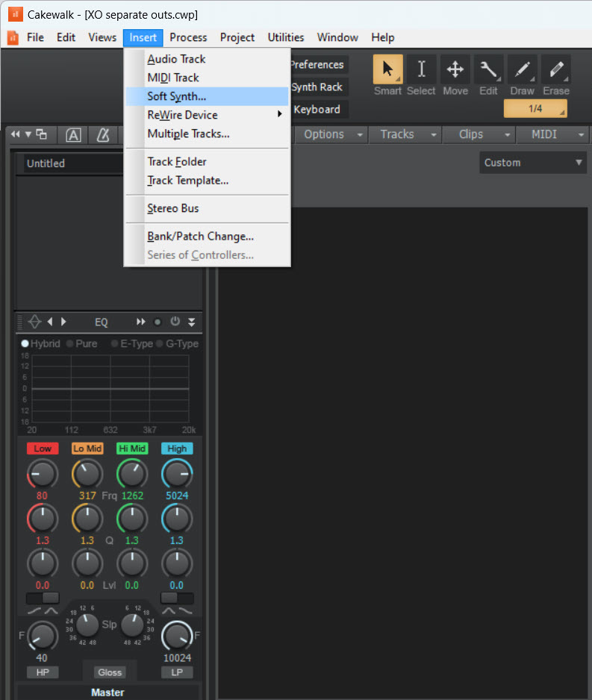Open the File menu
The height and width of the screenshot is (700, 592).
[35, 37]
